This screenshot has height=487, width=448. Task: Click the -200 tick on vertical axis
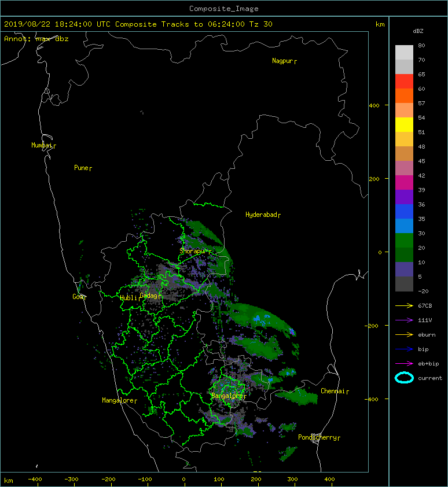[372, 326]
